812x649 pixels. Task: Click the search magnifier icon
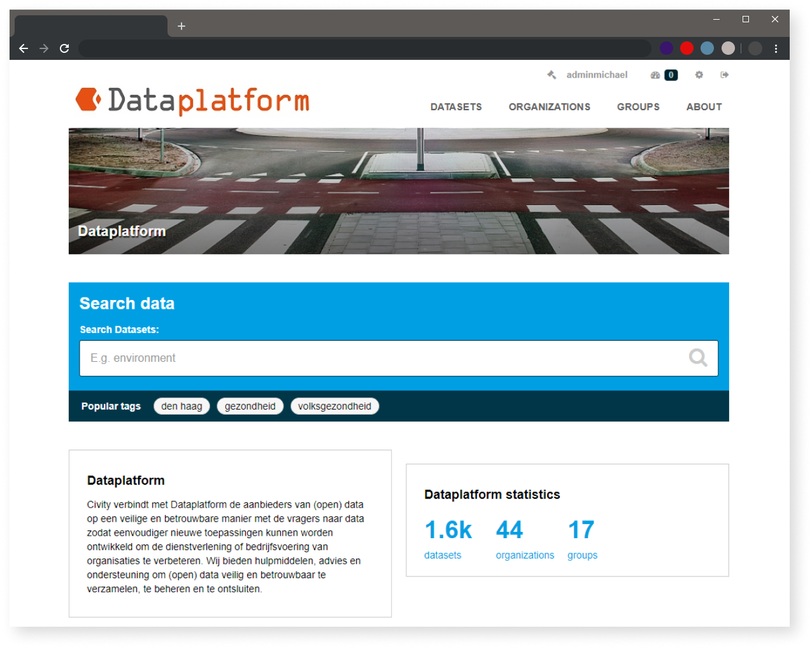(698, 358)
